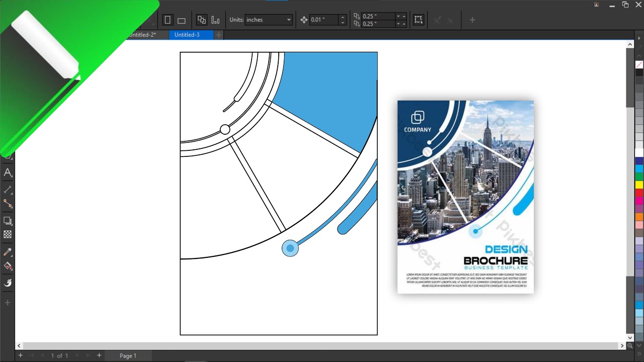Image resolution: width=644 pixels, height=362 pixels.
Task: Pick the white swatch in the palette
Action: [x=639, y=152]
